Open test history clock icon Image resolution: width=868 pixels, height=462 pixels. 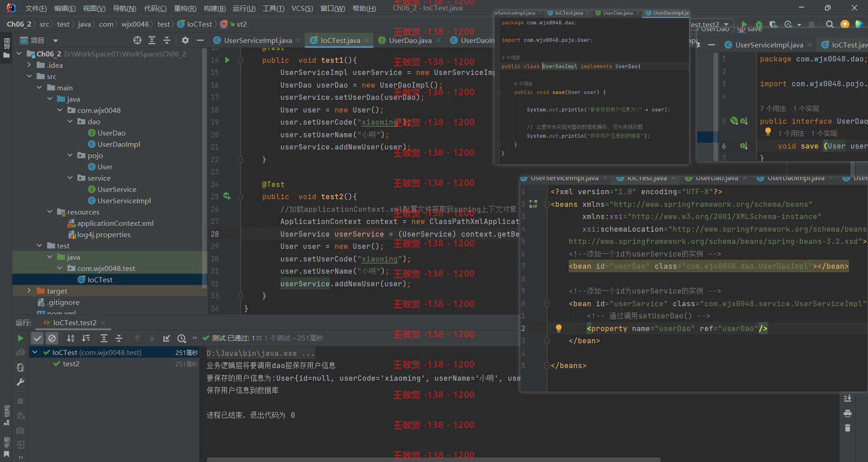point(182,338)
